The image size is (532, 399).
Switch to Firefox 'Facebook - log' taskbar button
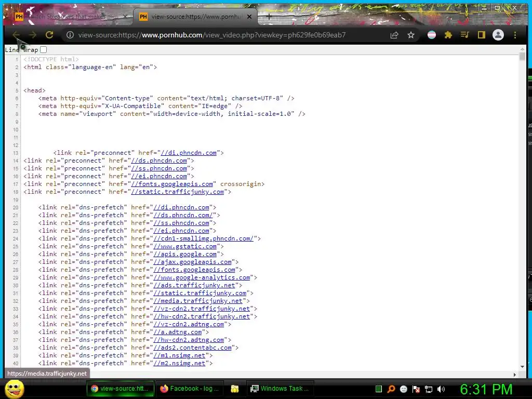[190, 389]
